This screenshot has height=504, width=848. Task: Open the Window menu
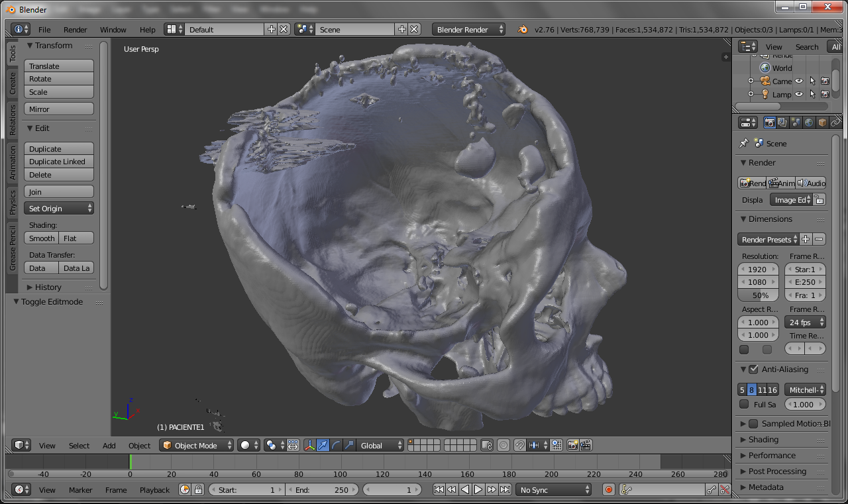tap(113, 30)
